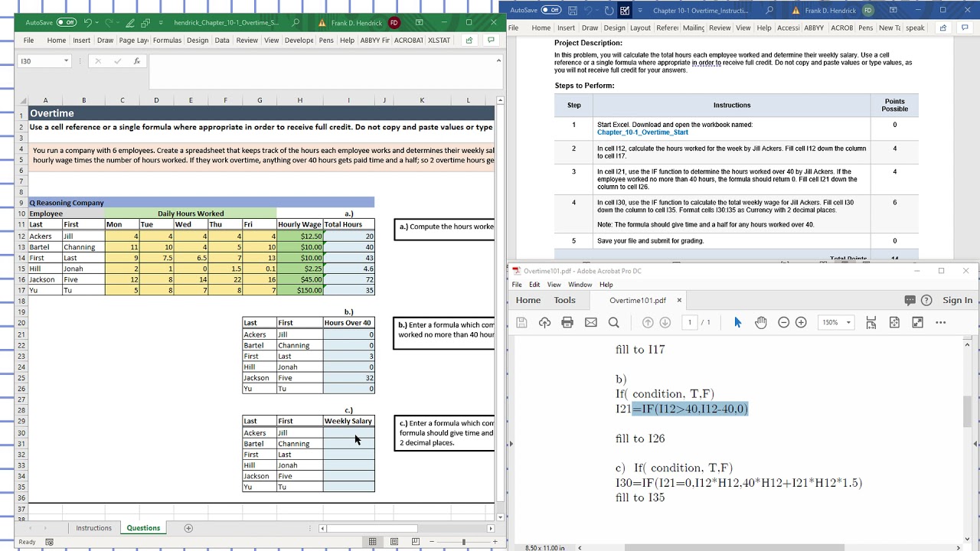980x551 pixels.
Task: Switch to Page Layout view icon in status bar
Action: (x=394, y=542)
